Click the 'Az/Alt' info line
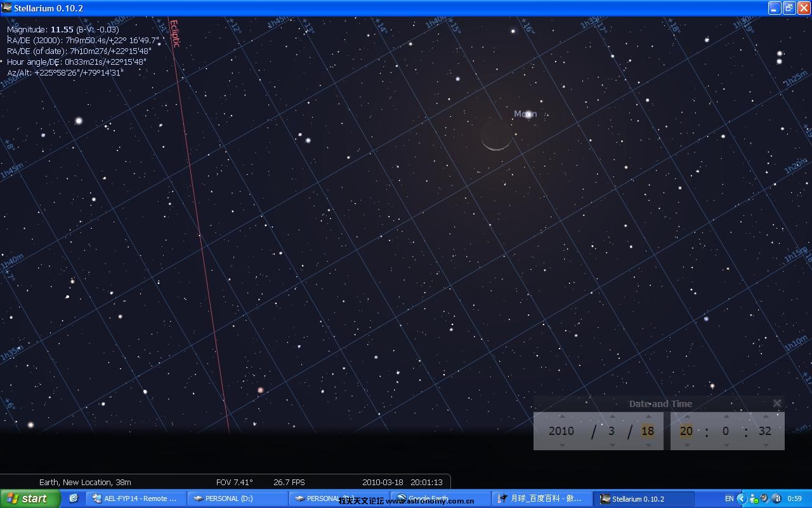The height and width of the screenshot is (508, 812). [65, 72]
